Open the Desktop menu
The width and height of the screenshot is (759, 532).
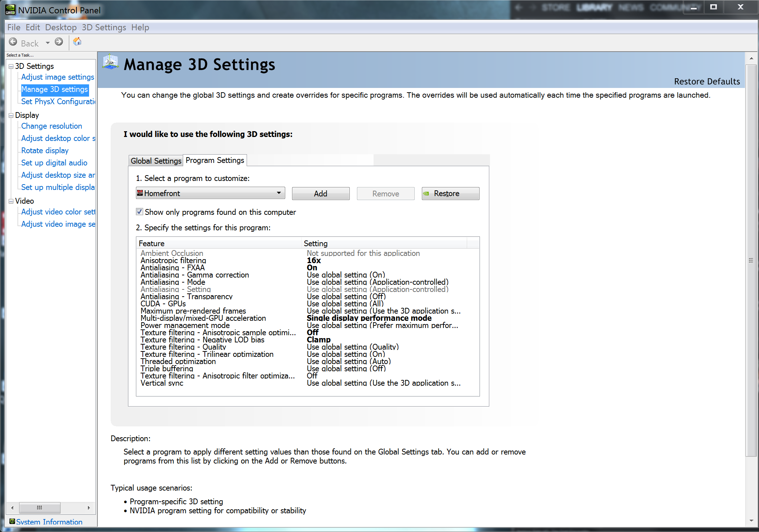(x=61, y=27)
